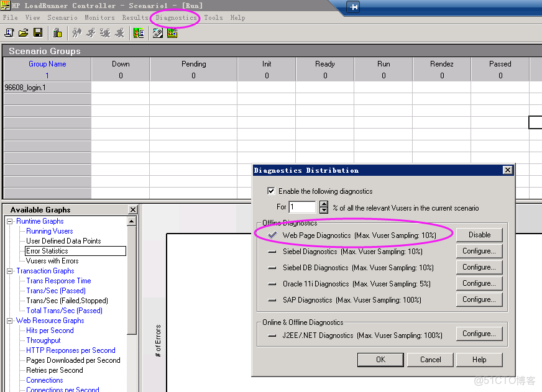Click the rightmost graph toolbar icon
542x392 pixels.
[x=172, y=33]
